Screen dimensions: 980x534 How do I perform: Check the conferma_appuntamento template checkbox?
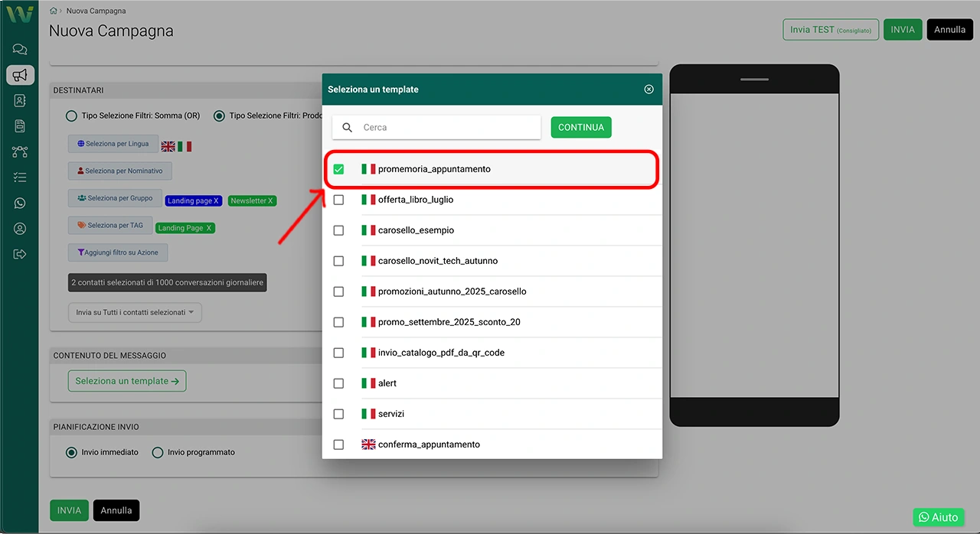pos(338,444)
